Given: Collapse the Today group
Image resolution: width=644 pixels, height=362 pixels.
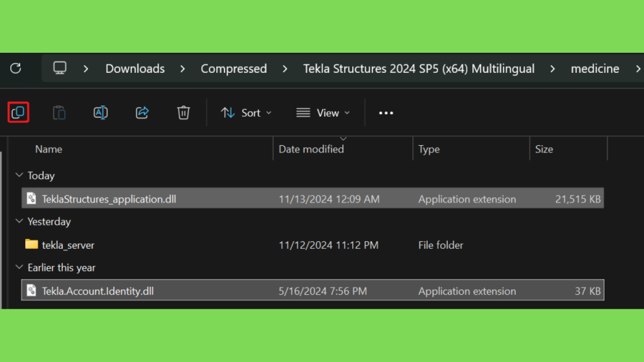Looking at the screenshot, I should coord(19,175).
